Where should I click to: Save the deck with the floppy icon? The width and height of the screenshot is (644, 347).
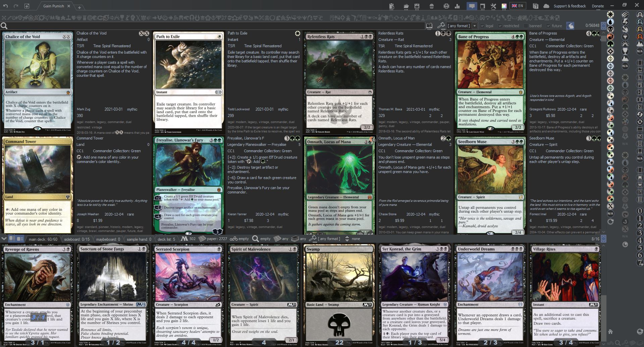point(417,6)
